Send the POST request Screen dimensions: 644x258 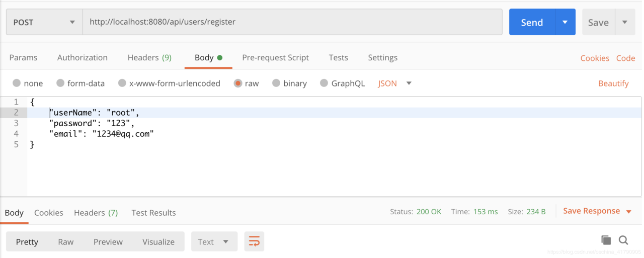pyautogui.click(x=532, y=22)
